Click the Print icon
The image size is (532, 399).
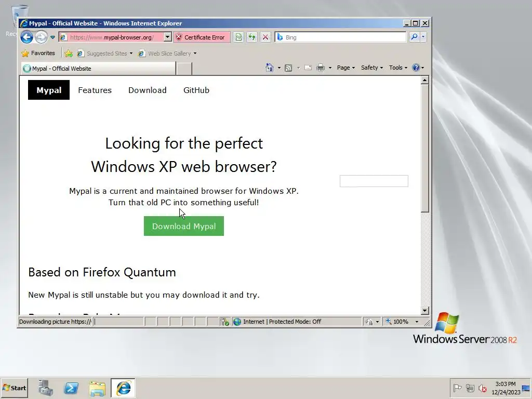pyautogui.click(x=320, y=68)
